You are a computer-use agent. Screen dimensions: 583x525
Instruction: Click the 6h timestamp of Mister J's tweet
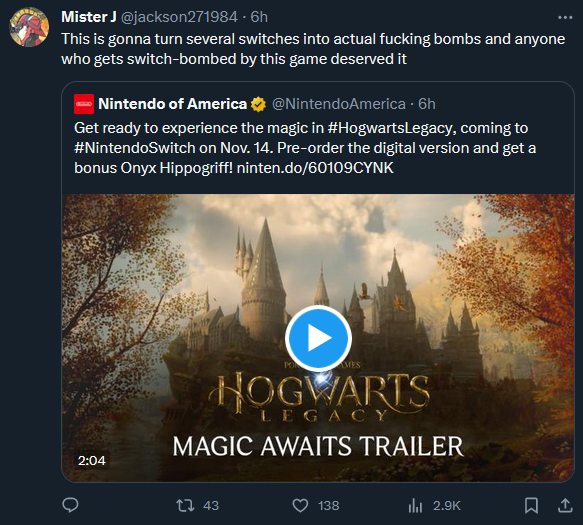click(259, 17)
